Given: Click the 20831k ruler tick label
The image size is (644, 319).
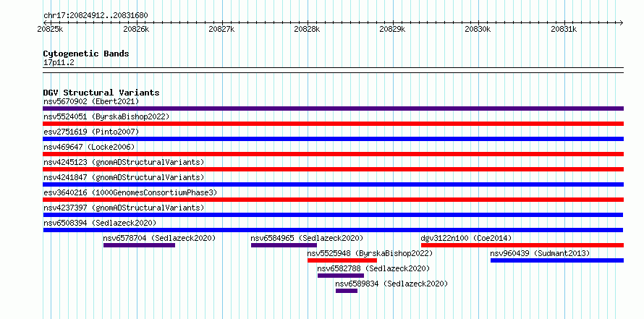Looking at the screenshot, I should click(x=564, y=29).
